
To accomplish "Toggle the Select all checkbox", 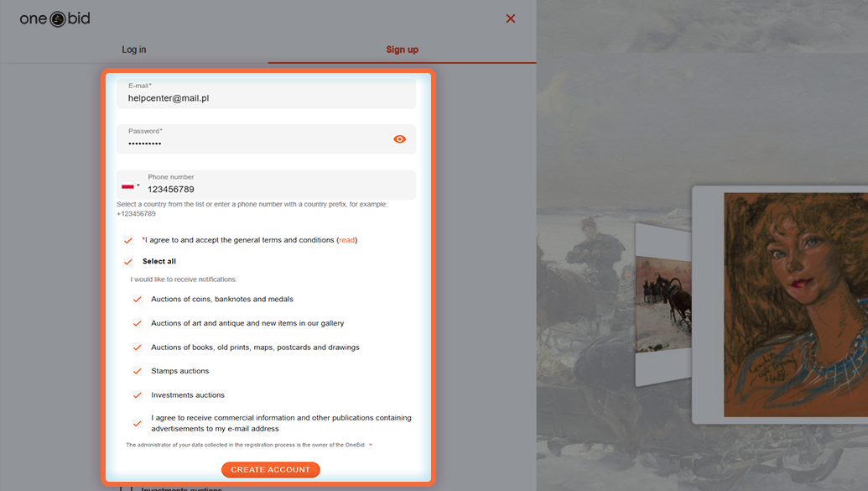I will tap(128, 261).
